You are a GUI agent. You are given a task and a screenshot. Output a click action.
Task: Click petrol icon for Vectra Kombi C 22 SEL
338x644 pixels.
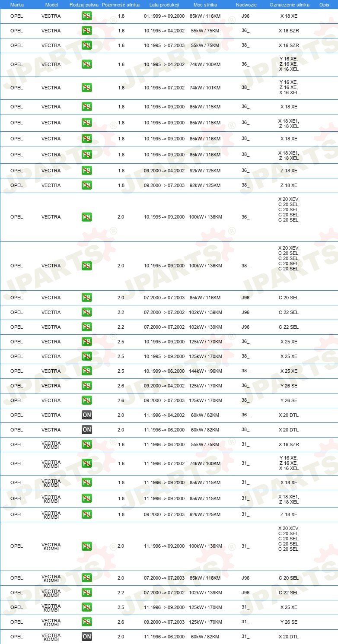point(87,593)
